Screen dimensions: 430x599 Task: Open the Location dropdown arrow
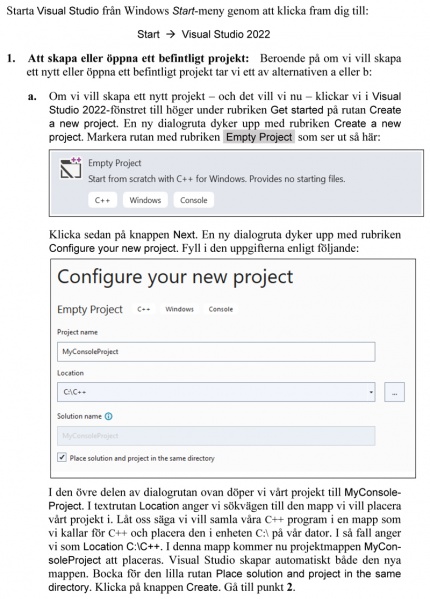tap(370, 392)
